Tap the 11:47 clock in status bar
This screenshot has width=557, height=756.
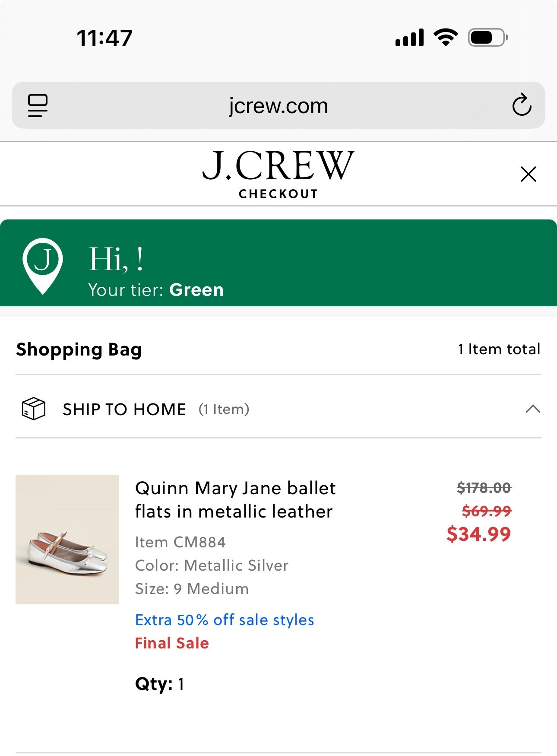104,38
